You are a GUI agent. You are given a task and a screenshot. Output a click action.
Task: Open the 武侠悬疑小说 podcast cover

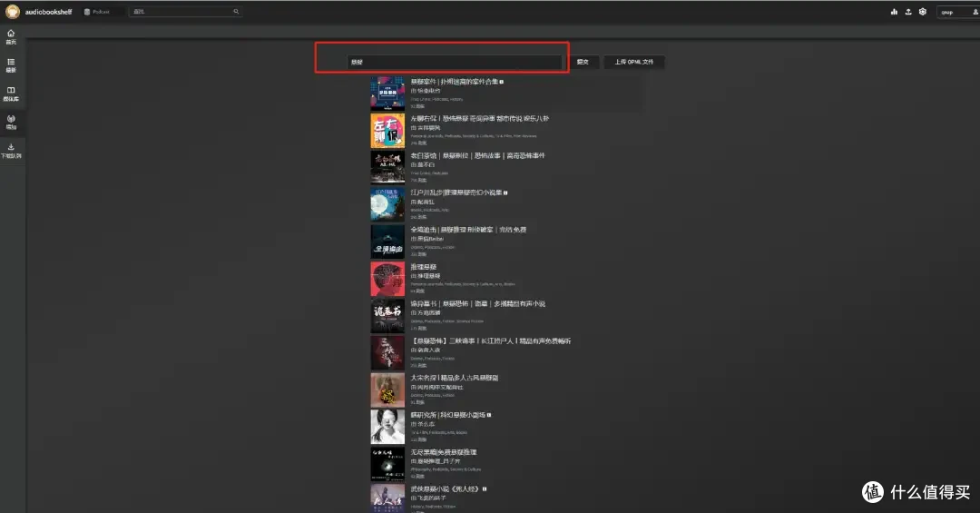click(x=387, y=498)
